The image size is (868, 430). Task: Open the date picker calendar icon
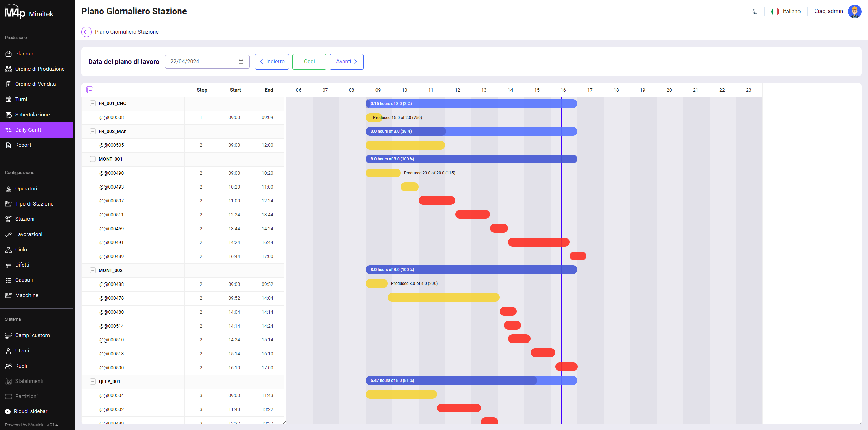point(241,62)
